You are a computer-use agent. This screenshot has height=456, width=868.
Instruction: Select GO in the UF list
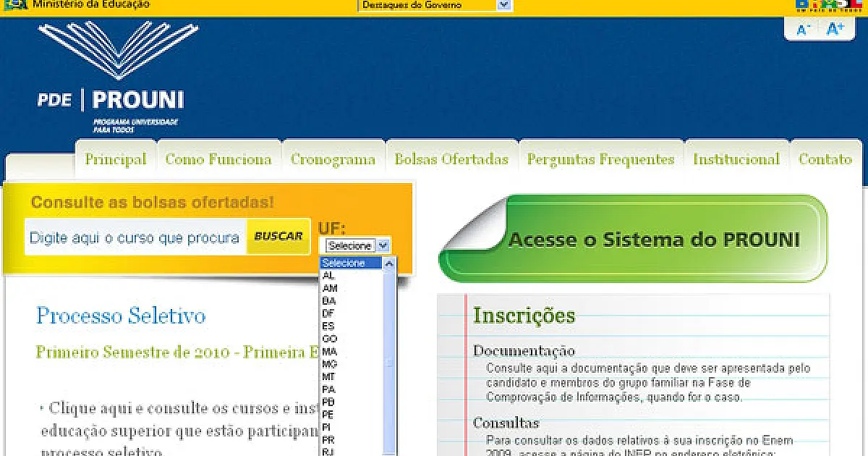click(352, 339)
